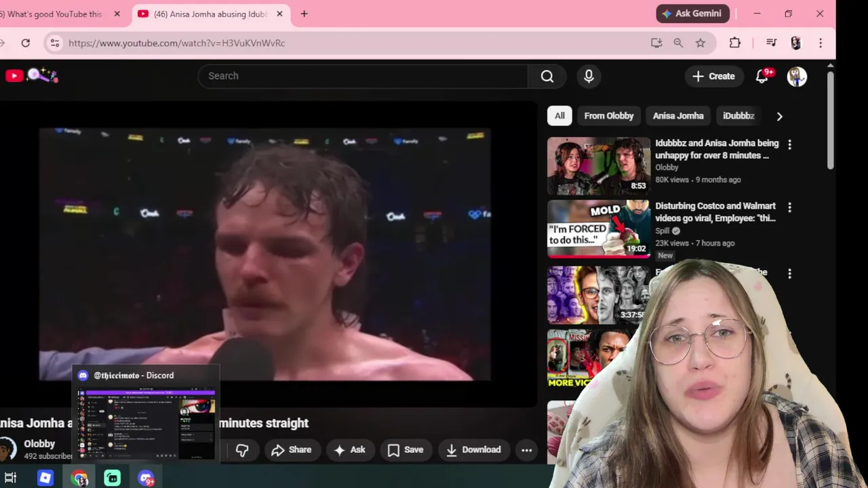Open the YouTube account avatar menu
The height and width of the screenshot is (488, 868).
[x=797, y=76]
